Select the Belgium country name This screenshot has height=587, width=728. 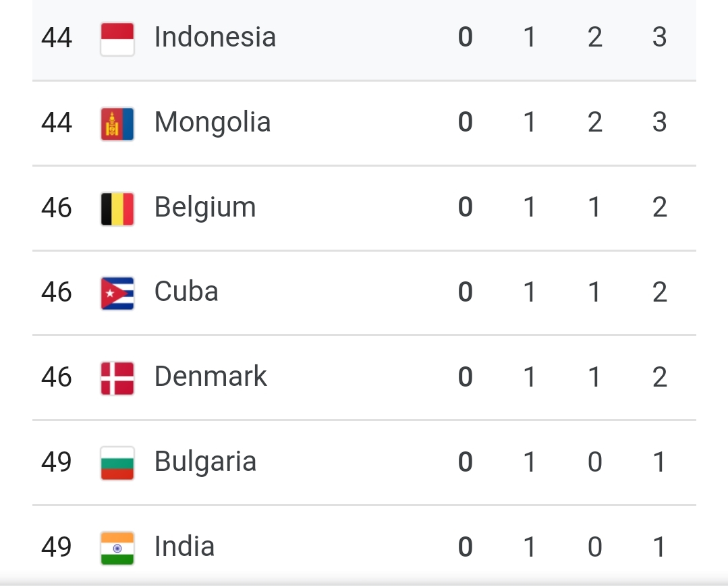click(x=205, y=208)
